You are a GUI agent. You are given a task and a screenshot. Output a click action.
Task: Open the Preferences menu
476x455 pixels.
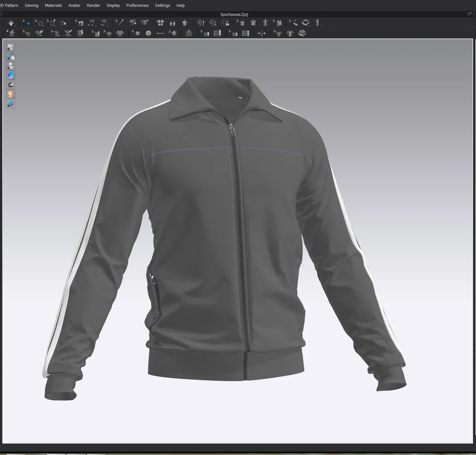[137, 6]
